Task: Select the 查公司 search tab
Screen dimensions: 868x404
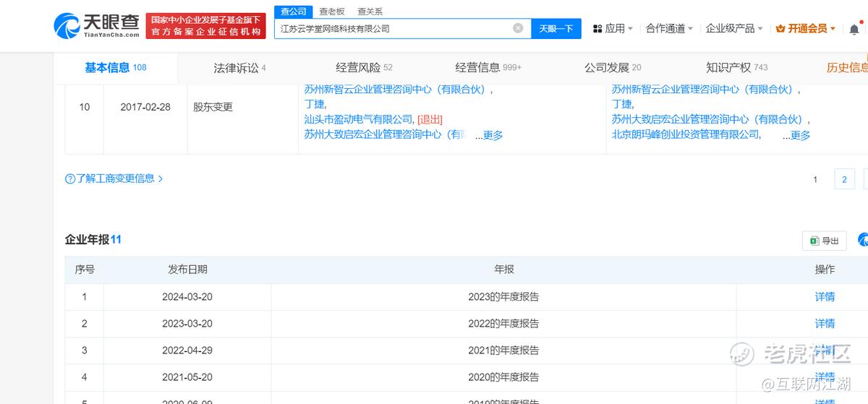Action: [294, 12]
